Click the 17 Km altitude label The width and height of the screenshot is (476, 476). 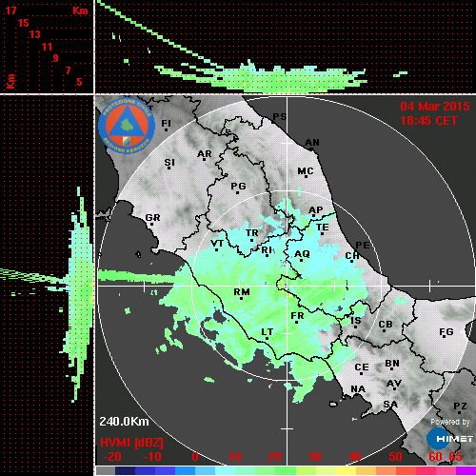click(10, 10)
